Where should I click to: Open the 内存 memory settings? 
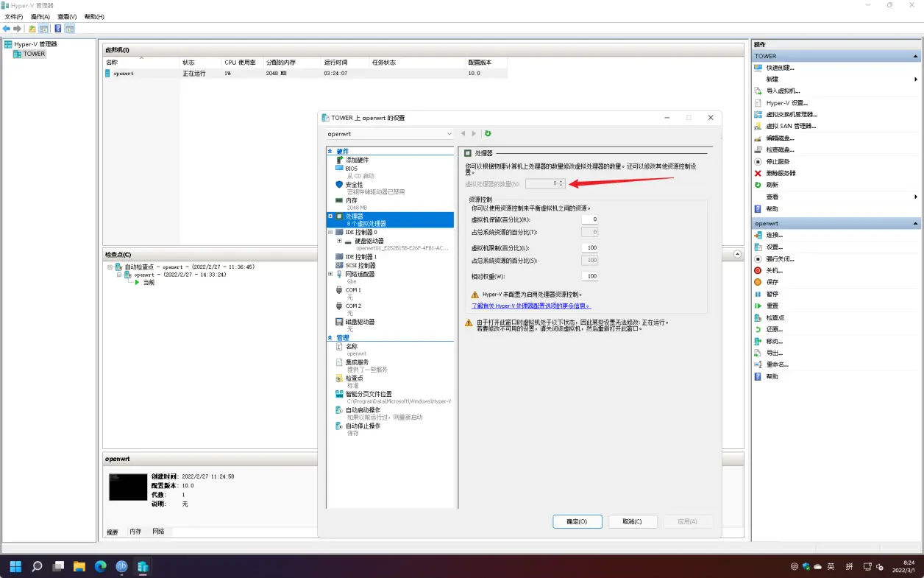click(x=352, y=200)
